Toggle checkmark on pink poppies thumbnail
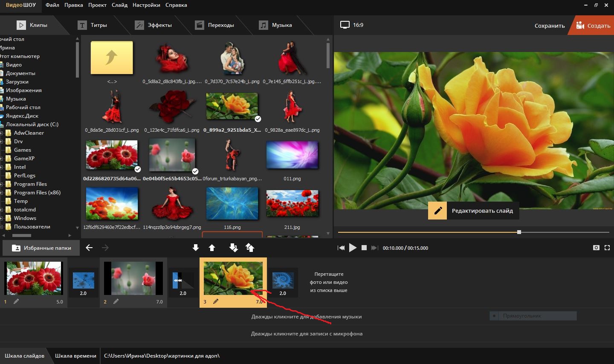The height and width of the screenshot is (364, 614). [195, 171]
